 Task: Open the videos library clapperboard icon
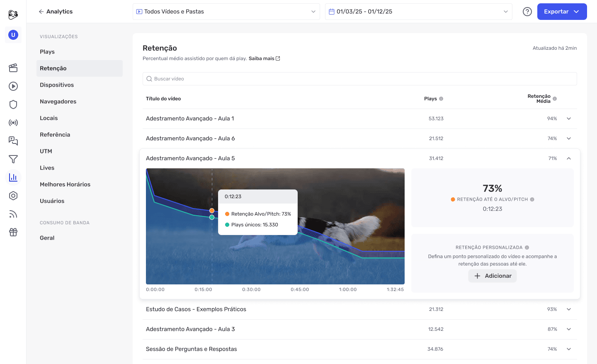tap(13, 68)
